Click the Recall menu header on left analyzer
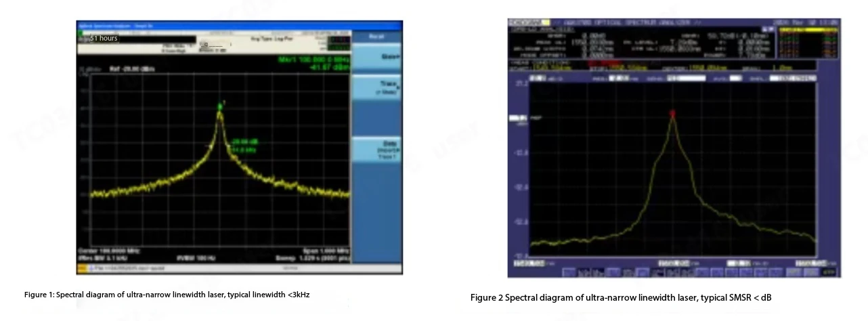The image size is (868, 321). coord(376,36)
